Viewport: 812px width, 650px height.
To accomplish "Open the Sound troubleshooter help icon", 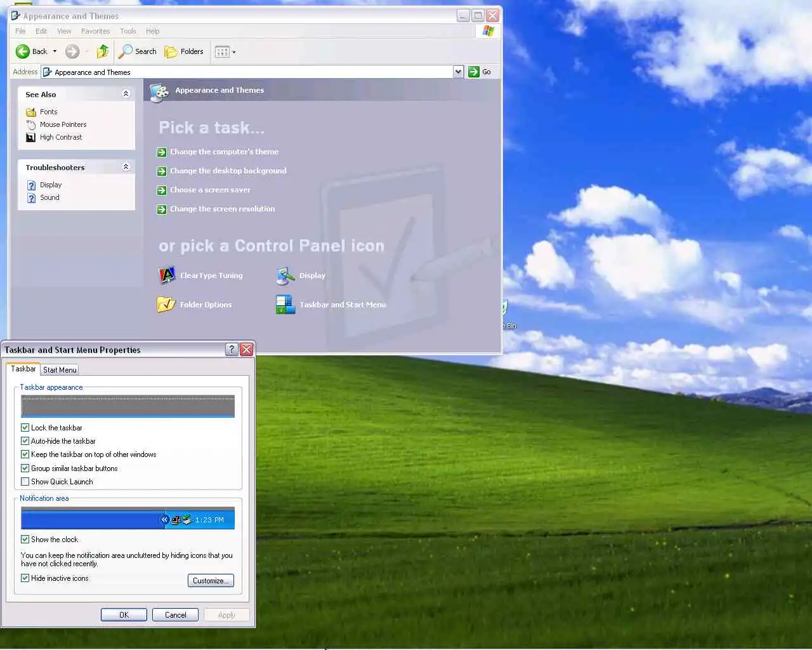I will (31, 197).
